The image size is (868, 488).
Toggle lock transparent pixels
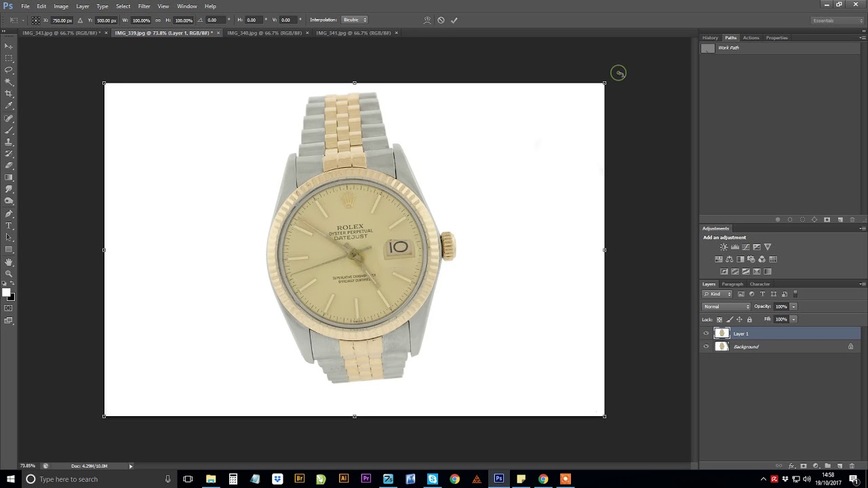(x=719, y=319)
